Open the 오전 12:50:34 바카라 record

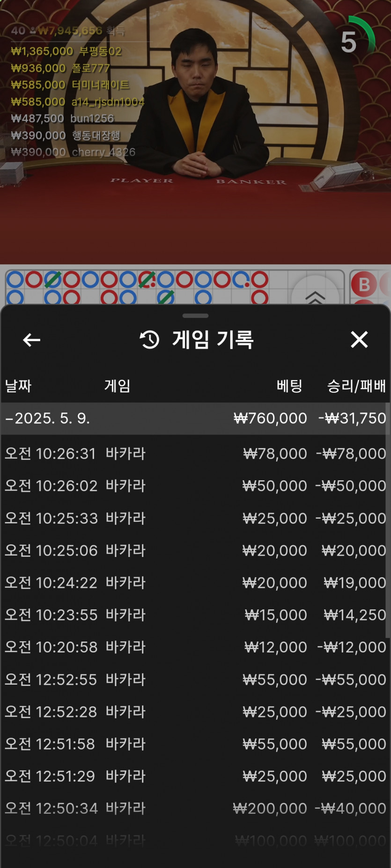pos(195,809)
